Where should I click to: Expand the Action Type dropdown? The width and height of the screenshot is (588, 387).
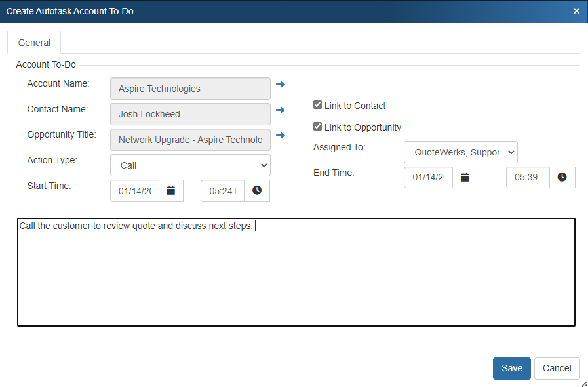click(x=190, y=165)
